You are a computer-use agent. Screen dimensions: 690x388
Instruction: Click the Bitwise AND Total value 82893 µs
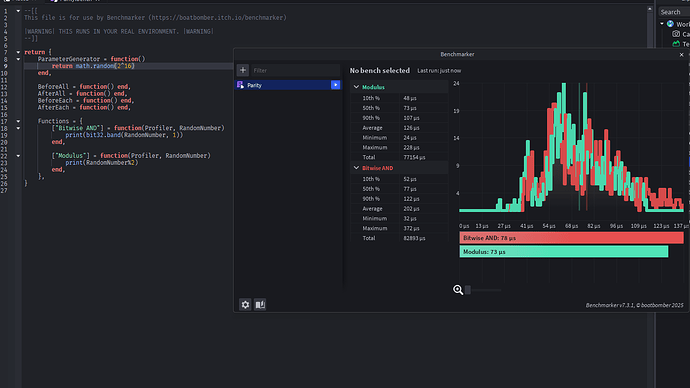click(414, 238)
